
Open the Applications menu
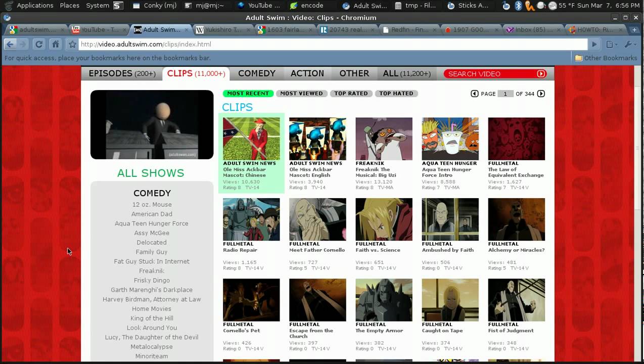coord(35,6)
